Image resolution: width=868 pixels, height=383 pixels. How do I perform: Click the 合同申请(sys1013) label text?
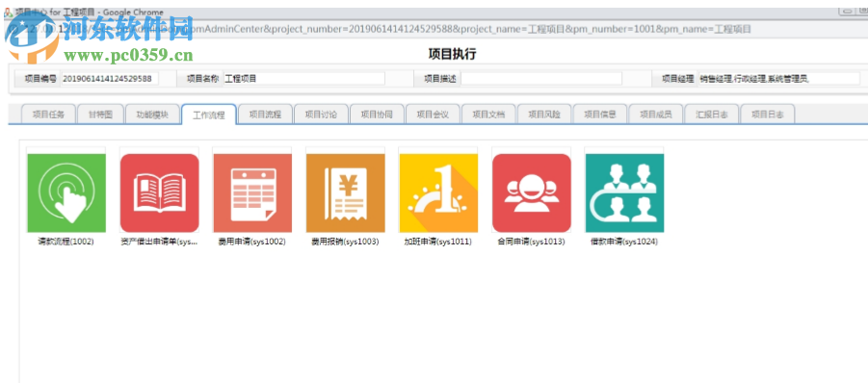[x=532, y=242]
